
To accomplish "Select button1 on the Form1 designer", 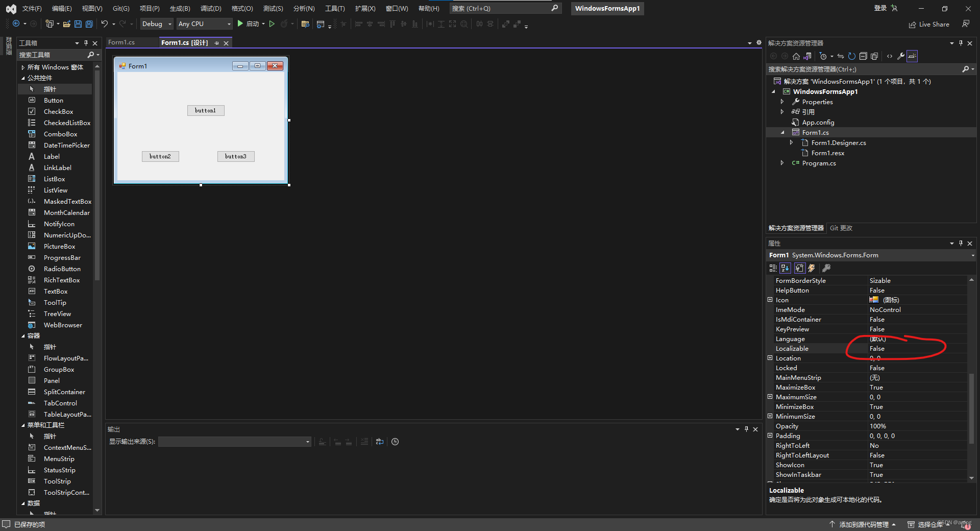I will pos(206,110).
